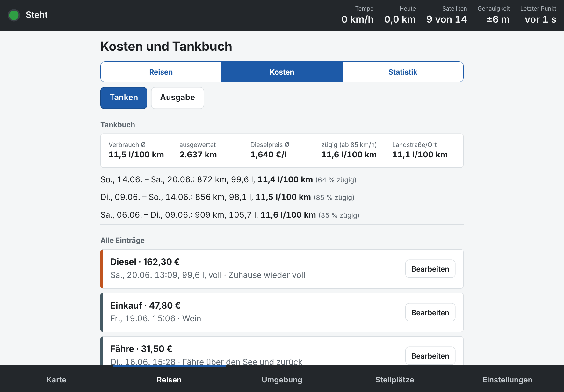Select the 14.06. – 20.06. consumption row

(282, 180)
